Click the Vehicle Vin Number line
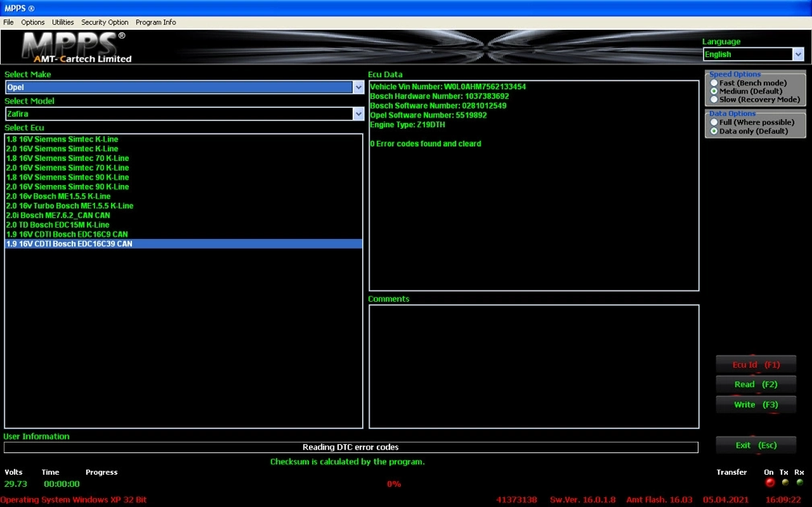 click(x=448, y=86)
